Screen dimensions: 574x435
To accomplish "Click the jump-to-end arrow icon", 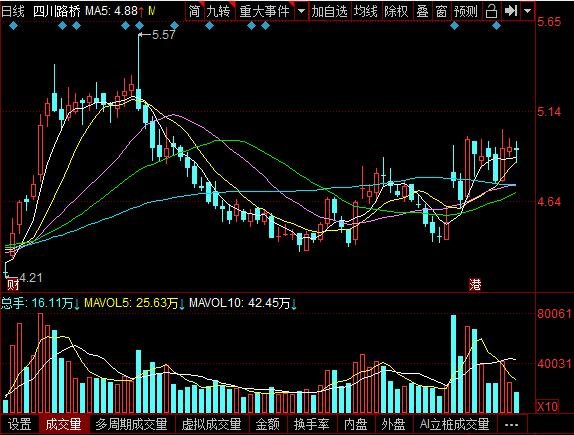I will [x=511, y=11].
